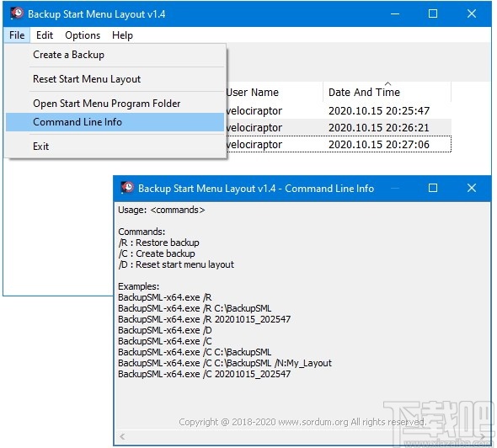Click the sordum.org copyright line

[x=302, y=422]
